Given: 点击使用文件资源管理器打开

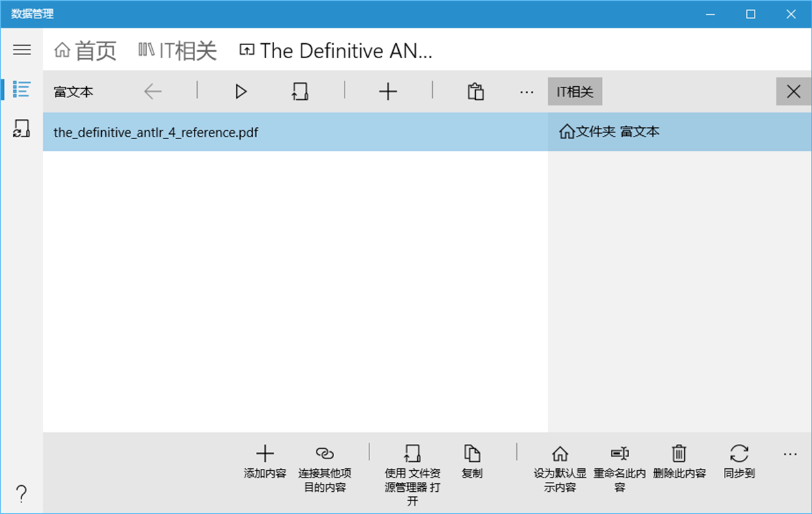Looking at the screenshot, I should (x=412, y=464).
